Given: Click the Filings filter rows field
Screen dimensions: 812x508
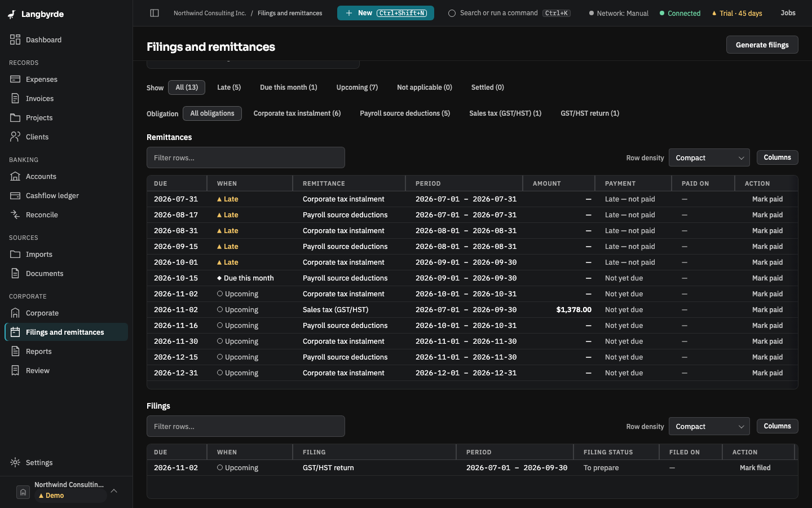Looking at the screenshot, I should coord(246,426).
